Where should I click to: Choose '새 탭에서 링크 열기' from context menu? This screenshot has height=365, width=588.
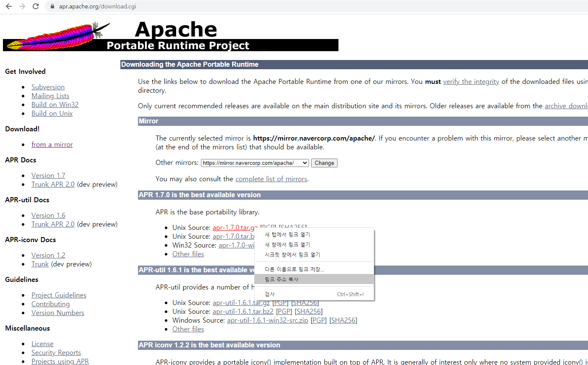coord(314,235)
